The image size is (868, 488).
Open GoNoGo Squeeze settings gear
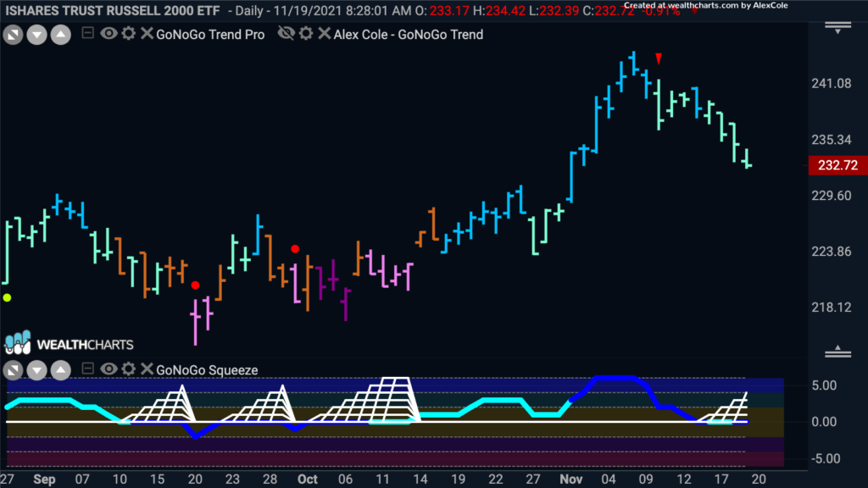pyautogui.click(x=128, y=369)
